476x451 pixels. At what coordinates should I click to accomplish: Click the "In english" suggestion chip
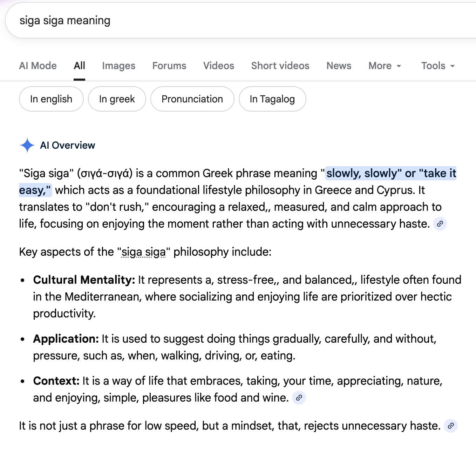pos(51,99)
